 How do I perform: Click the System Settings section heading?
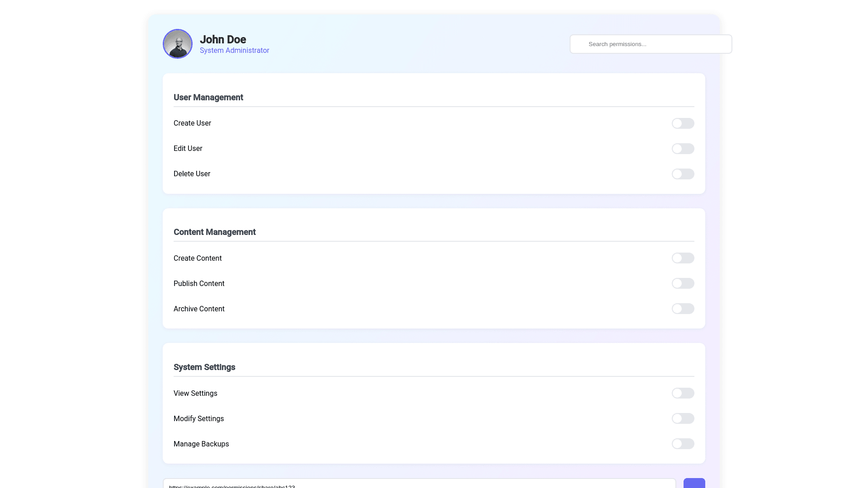204,367
